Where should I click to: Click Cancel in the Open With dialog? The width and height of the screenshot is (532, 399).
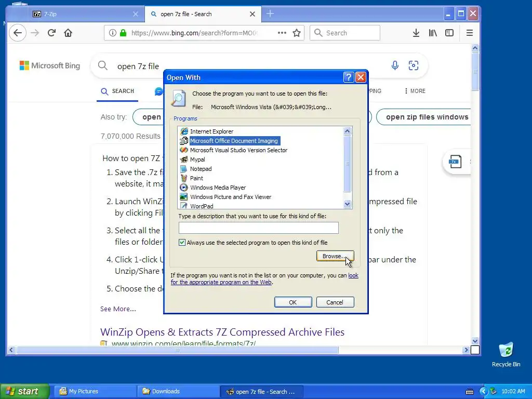tap(335, 302)
